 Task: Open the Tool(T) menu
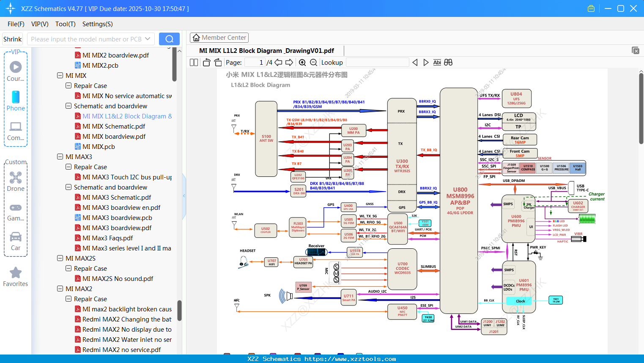[x=65, y=24]
